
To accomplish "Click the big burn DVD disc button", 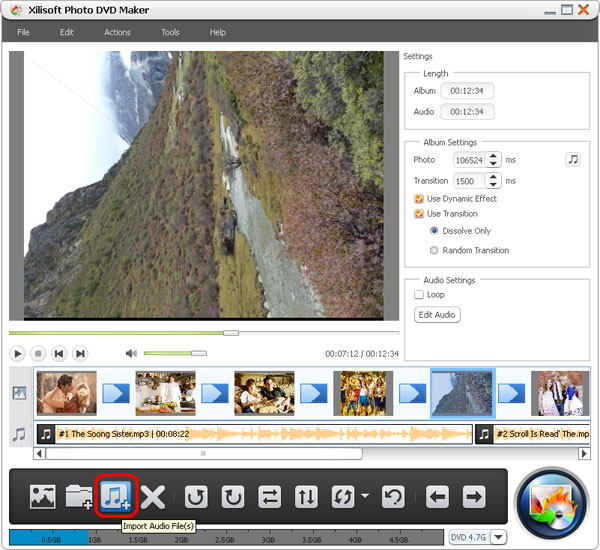I will [x=550, y=497].
